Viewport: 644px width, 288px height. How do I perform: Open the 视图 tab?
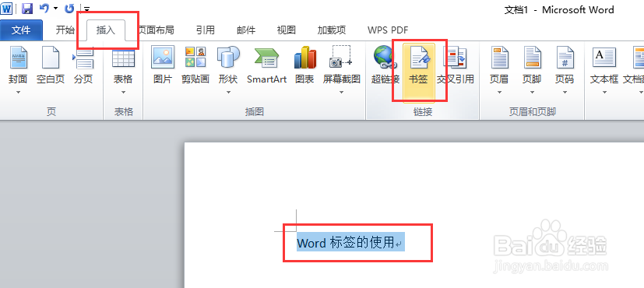tap(287, 30)
